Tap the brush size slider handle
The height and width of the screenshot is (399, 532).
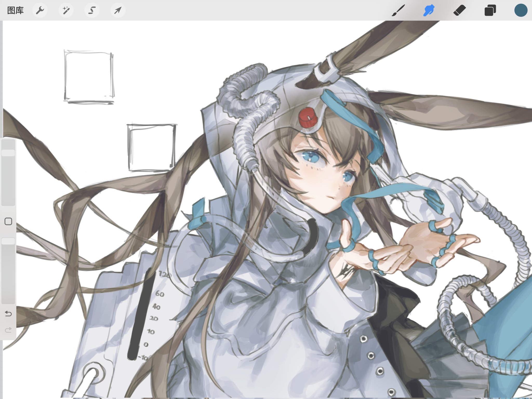8,153
